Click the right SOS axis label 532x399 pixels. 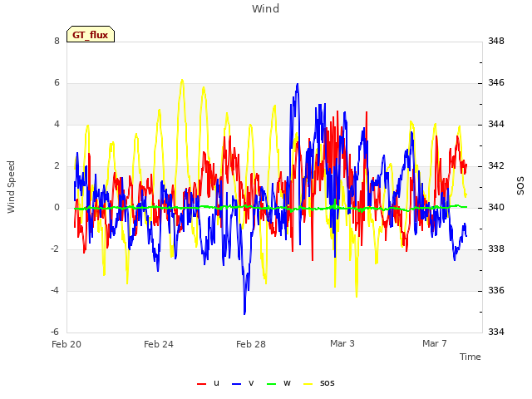[x=520, y=186]
